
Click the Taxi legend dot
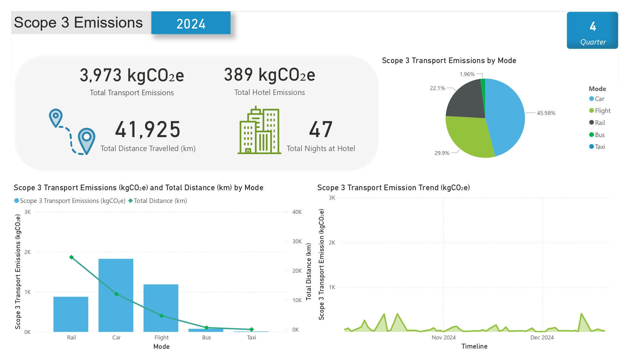(x=591, y=147)
